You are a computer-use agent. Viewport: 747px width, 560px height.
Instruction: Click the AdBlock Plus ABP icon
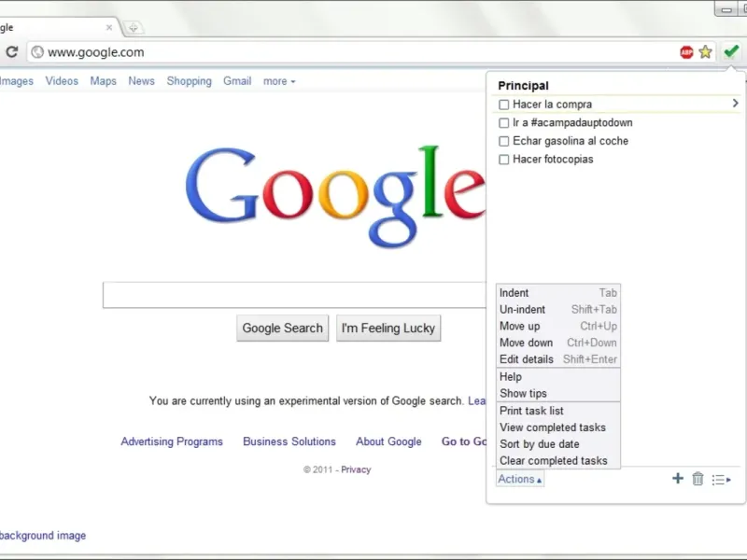(x=686, y=52)
